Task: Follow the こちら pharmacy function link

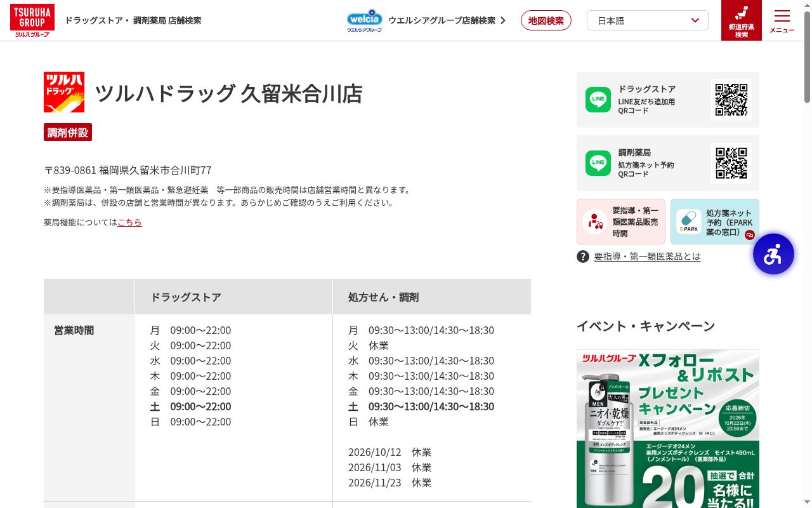Action: 129,222
